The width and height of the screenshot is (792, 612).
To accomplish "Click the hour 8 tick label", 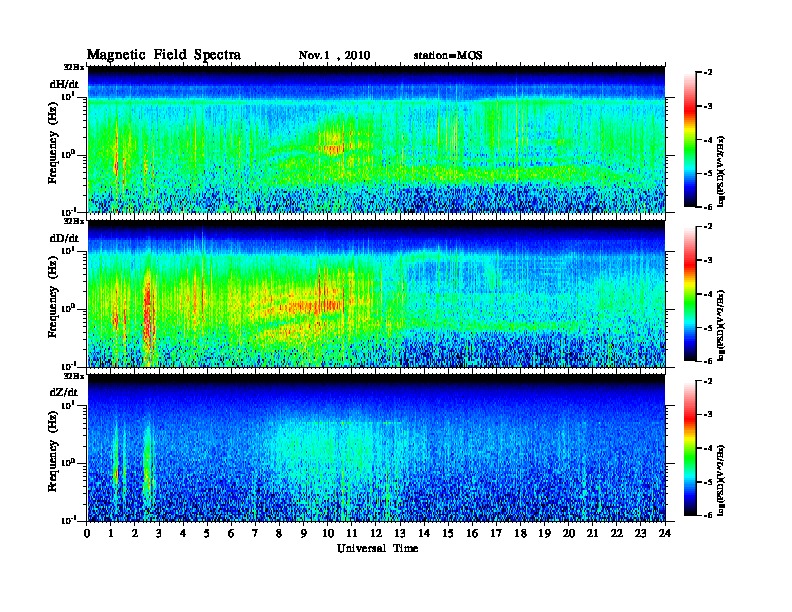I will 279,534.
